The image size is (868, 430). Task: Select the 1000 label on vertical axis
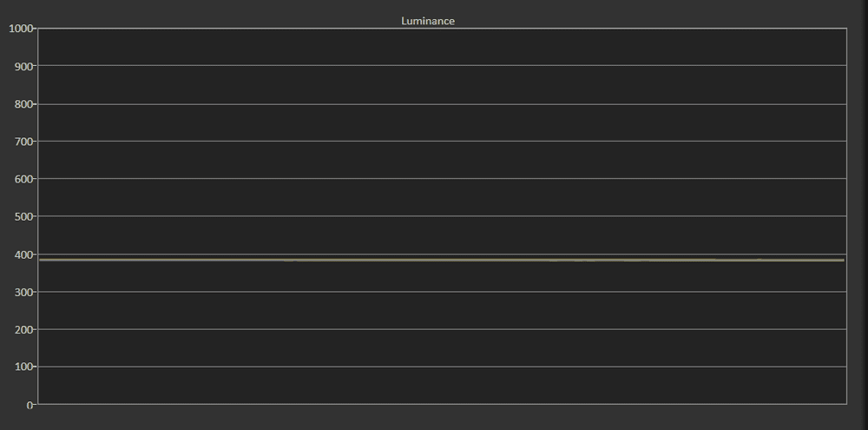click(x=20, y=29)
